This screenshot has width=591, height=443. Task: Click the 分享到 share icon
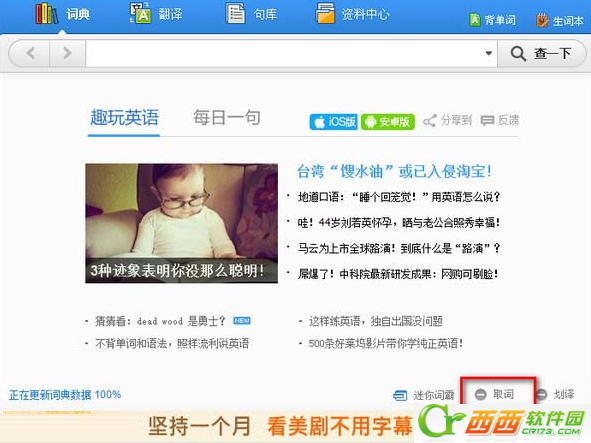pos(429,121)
